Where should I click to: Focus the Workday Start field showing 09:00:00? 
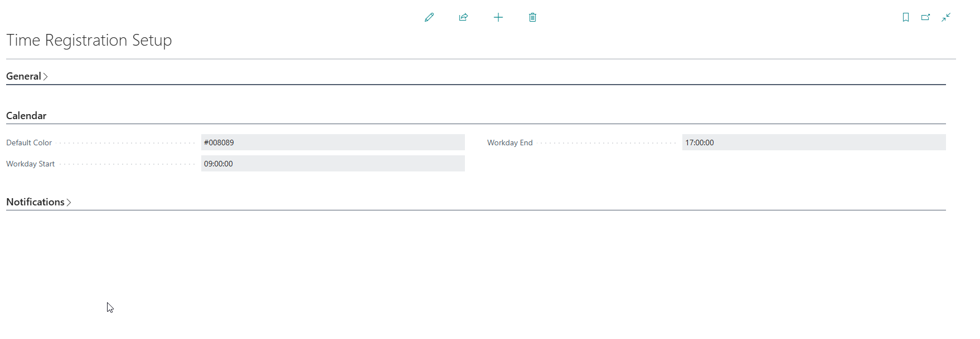click(x=332, y=164)
